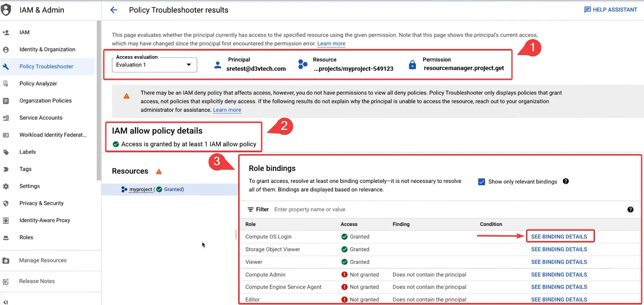Click the IAM & Admin shield logo

click(6, 10)
